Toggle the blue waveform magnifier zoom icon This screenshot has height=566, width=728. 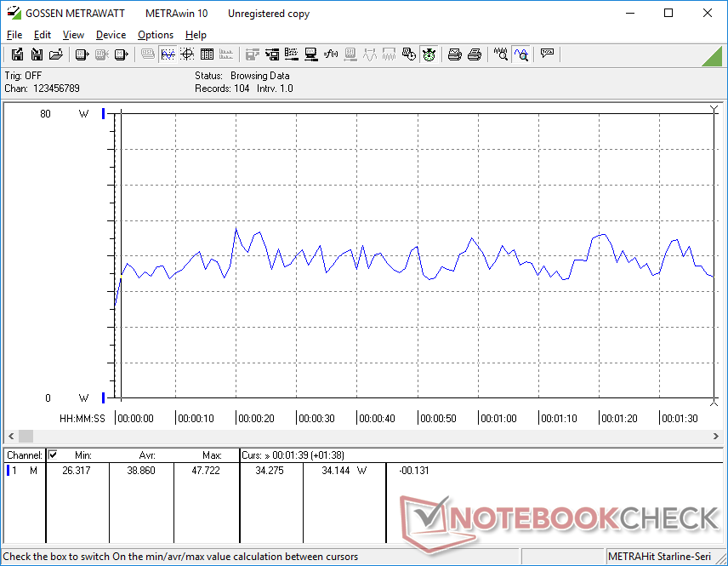521,54
